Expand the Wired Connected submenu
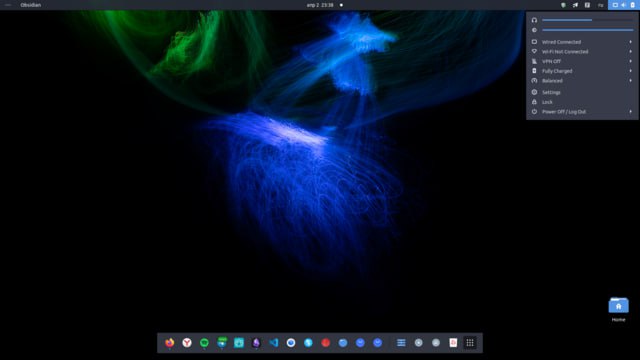This screenshot has width=640, height=360. pyautogui.click(x=582, y=42)
